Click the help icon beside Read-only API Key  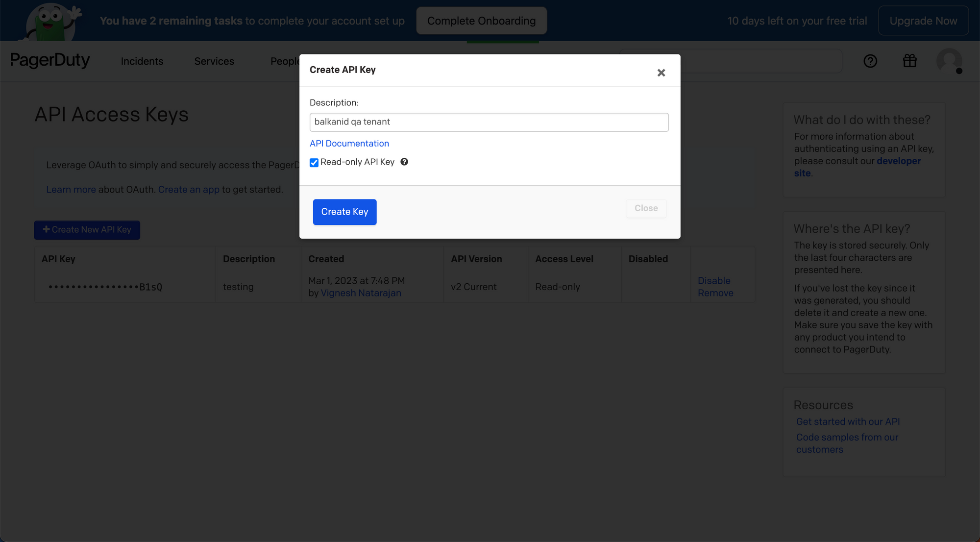point(404,162)
